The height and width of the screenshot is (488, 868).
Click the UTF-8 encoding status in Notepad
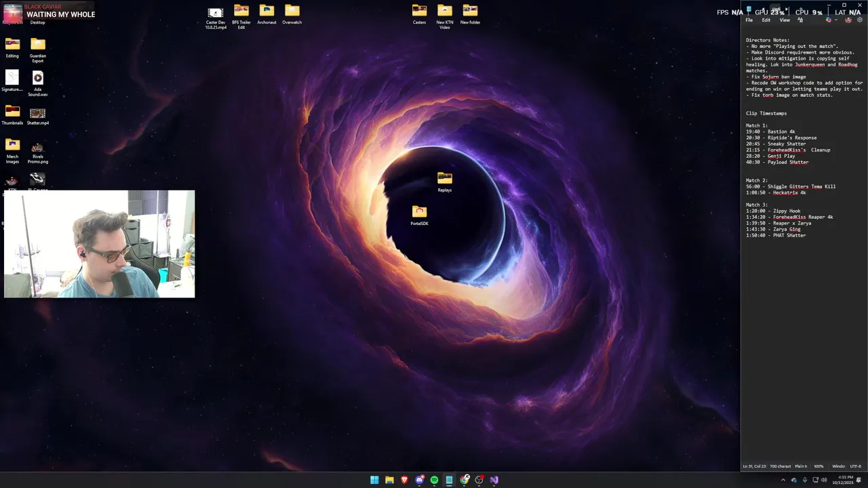[856, 466]
